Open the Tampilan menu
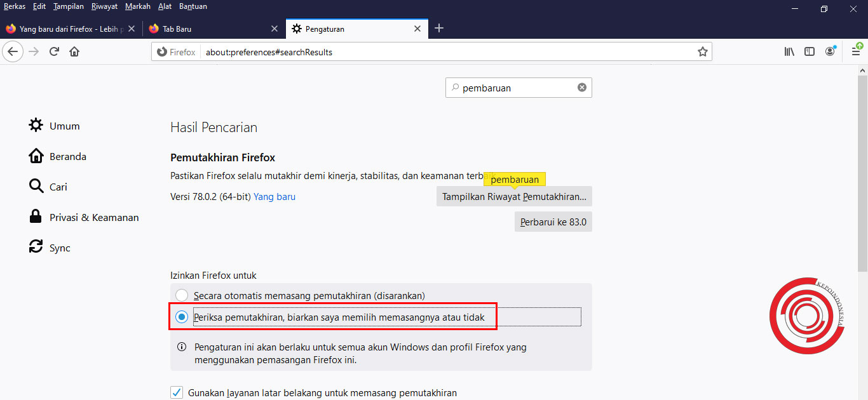Viewport: 868px width, 400px height. click(x=67, y=6)
